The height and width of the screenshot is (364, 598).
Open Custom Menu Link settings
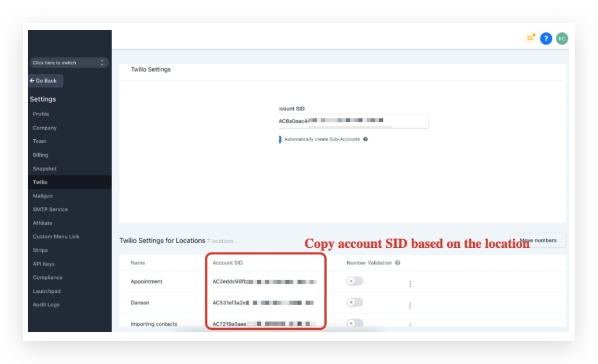[56, 236]
